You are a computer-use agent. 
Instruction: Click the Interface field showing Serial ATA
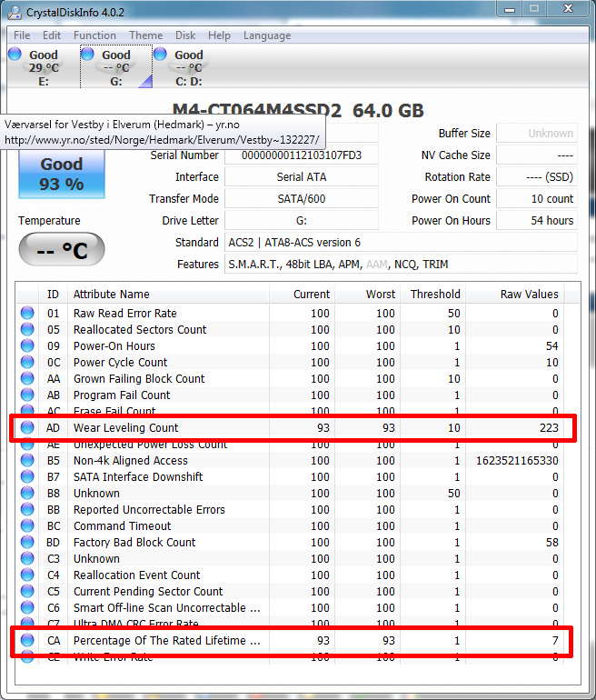302,176
